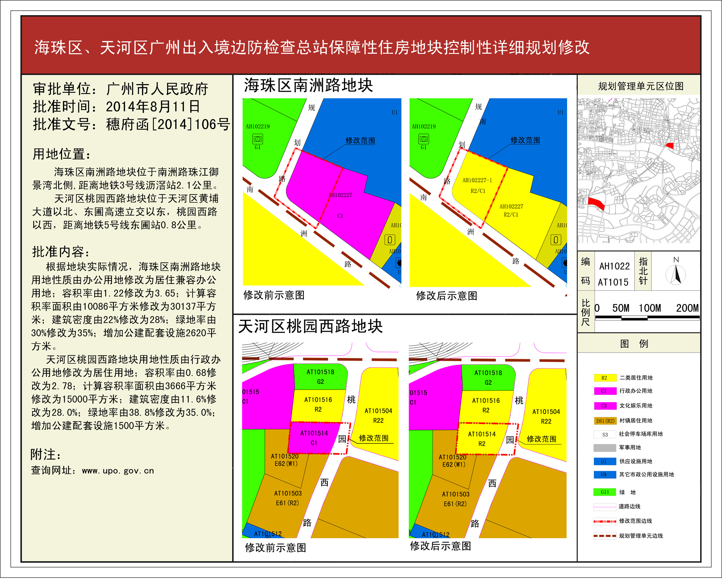Viewport: 722px width, 588px height.
Task: Click the '批准内容：' heading
Action: tap(61, 252)
